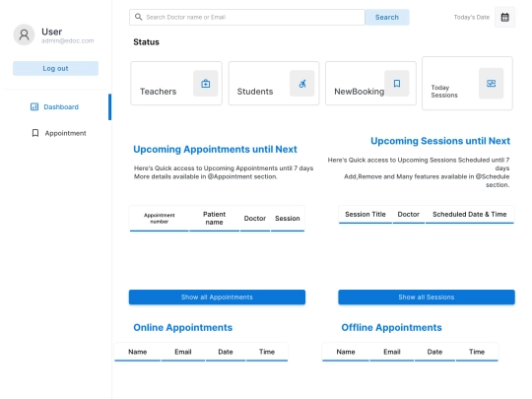The height and width of the screenshot is (399, 532).
Task: Click the Patient name column header
Action: click(x=214, y=218)
